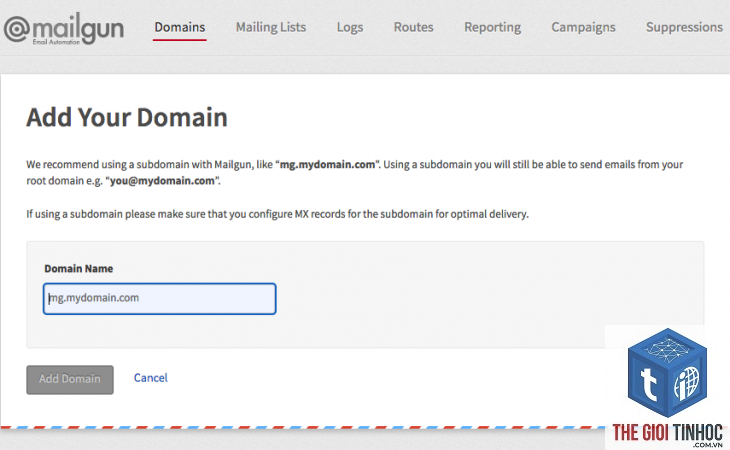Click the Mailgun logo

[x=64, y=28]
